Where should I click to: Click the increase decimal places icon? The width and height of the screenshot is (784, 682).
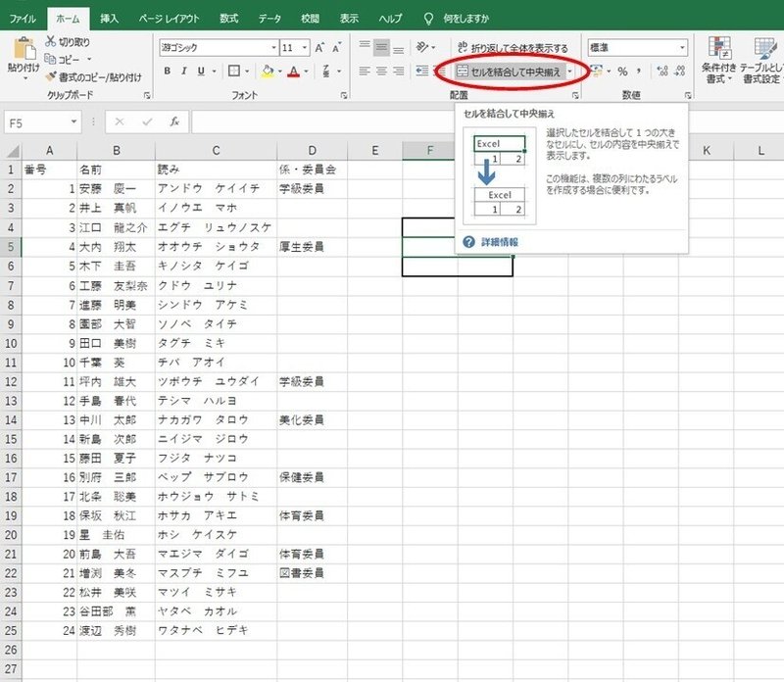click(662, 71)
